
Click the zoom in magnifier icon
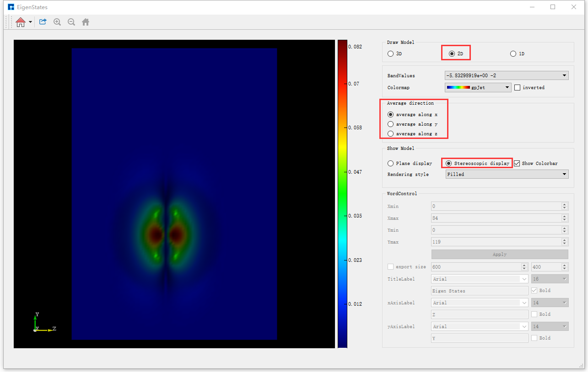point(57,22)
